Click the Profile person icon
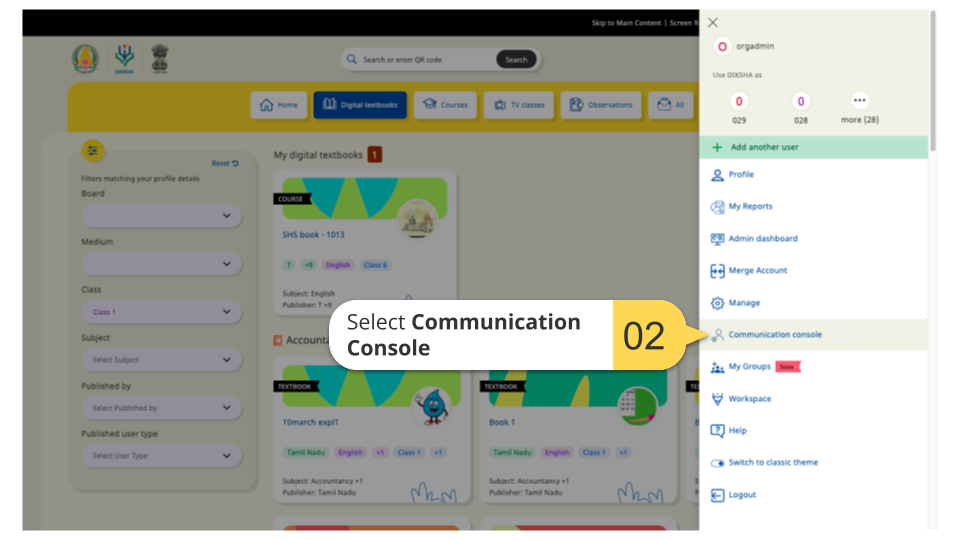960x540 pixels. [x=717, y=175]
